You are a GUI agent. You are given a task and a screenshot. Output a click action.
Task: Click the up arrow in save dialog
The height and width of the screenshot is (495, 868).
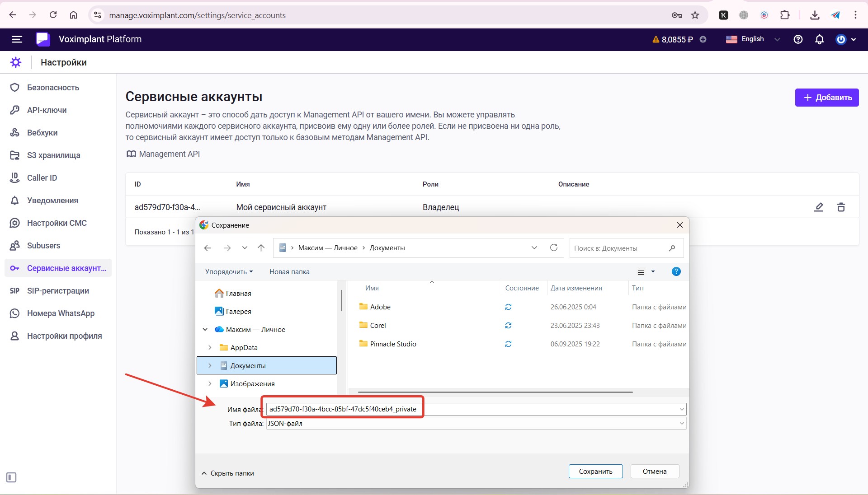[261, 248]
